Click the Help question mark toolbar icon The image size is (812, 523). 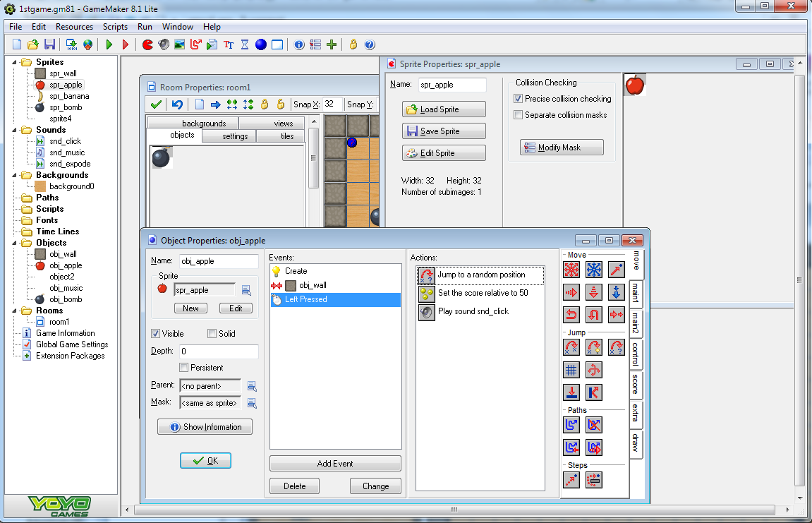pyautogui.click(x=370, y=44)
